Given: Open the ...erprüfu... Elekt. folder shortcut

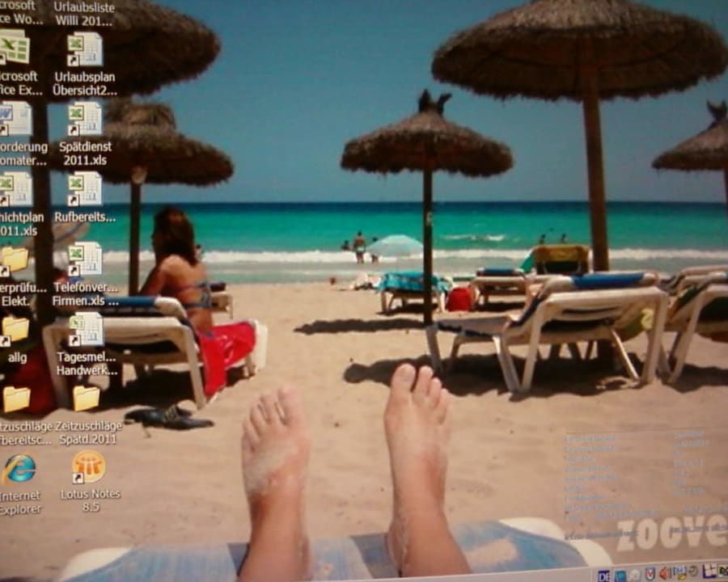Looking at the screenshot, I should 15,259.
